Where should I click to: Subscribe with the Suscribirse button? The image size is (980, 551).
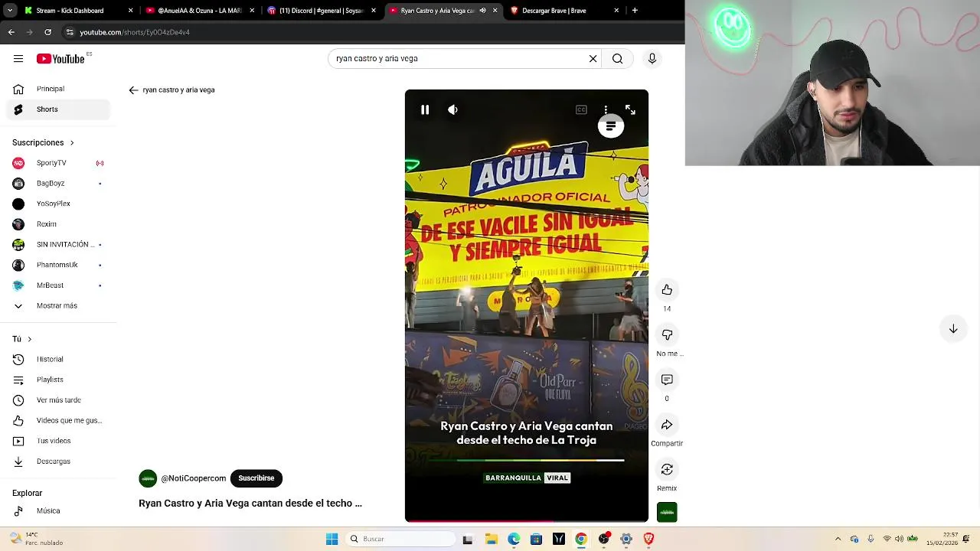pyautogui.click(x=256, y=478)
